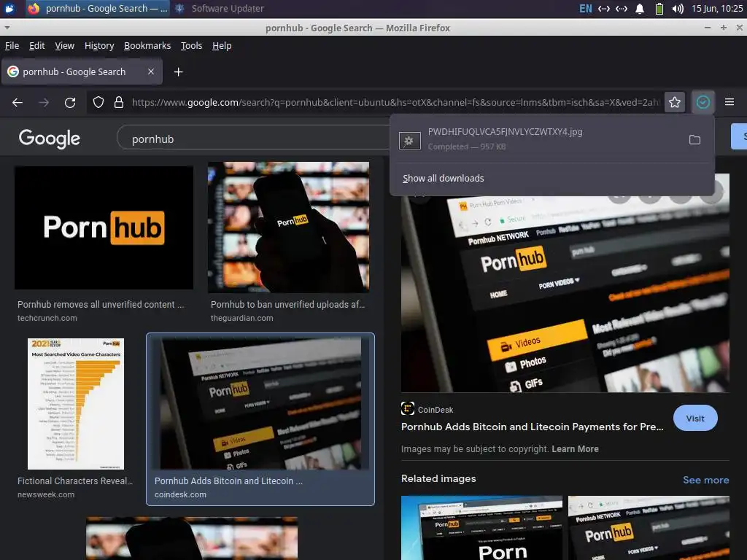
Task: Focus the URL address bar
Action: pos(395,102)
